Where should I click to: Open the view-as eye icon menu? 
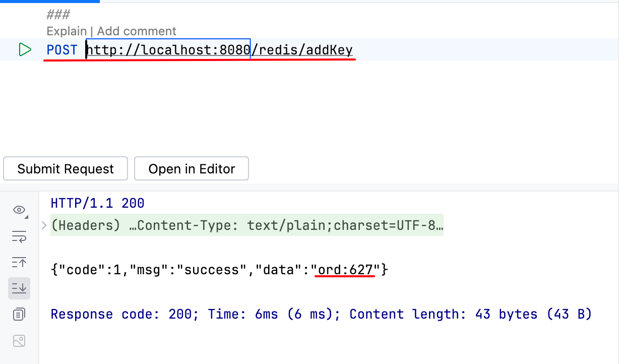point(19,210)
